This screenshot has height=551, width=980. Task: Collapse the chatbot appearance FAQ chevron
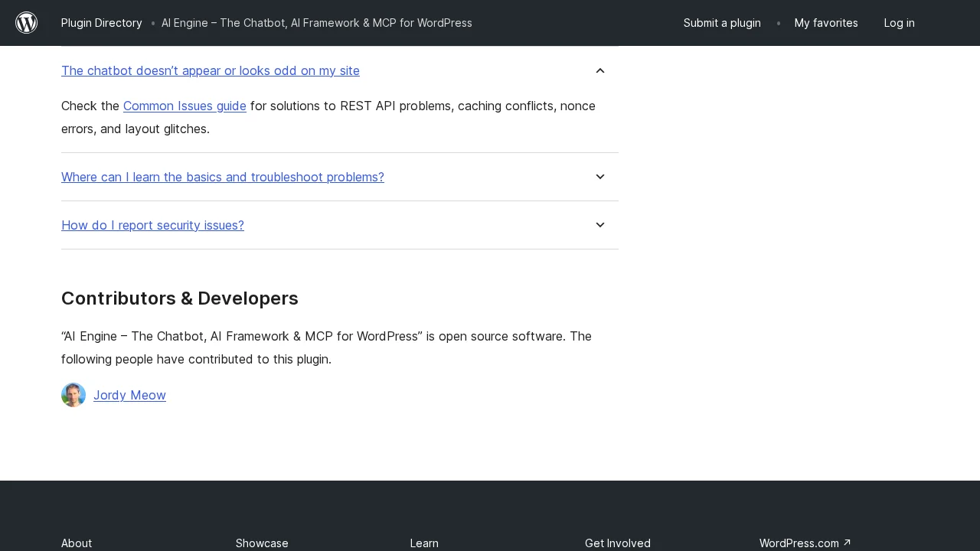[600, 70]
